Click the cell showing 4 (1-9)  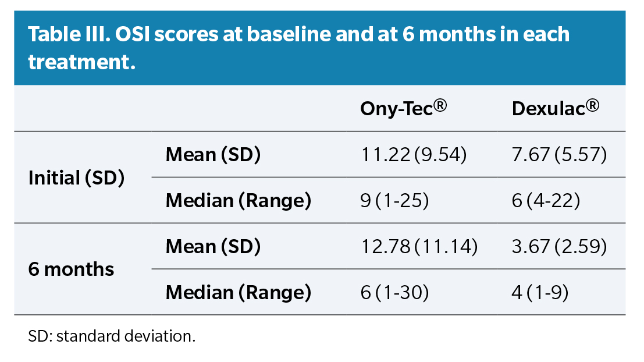(540, 293)
